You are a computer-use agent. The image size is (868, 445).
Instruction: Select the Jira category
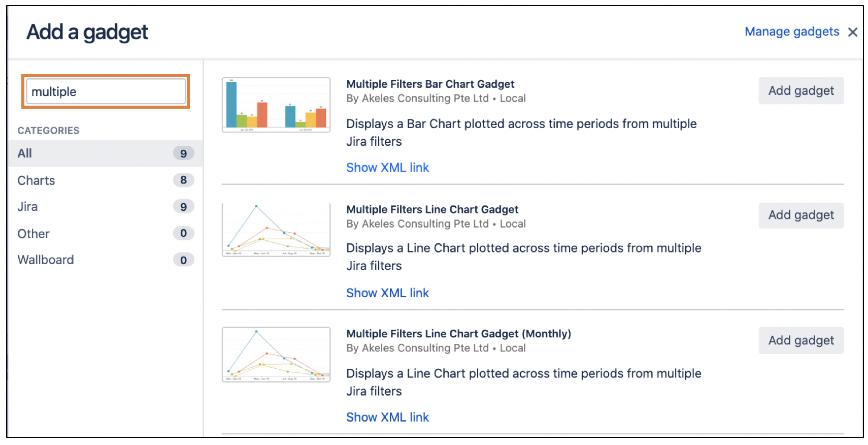27,206
